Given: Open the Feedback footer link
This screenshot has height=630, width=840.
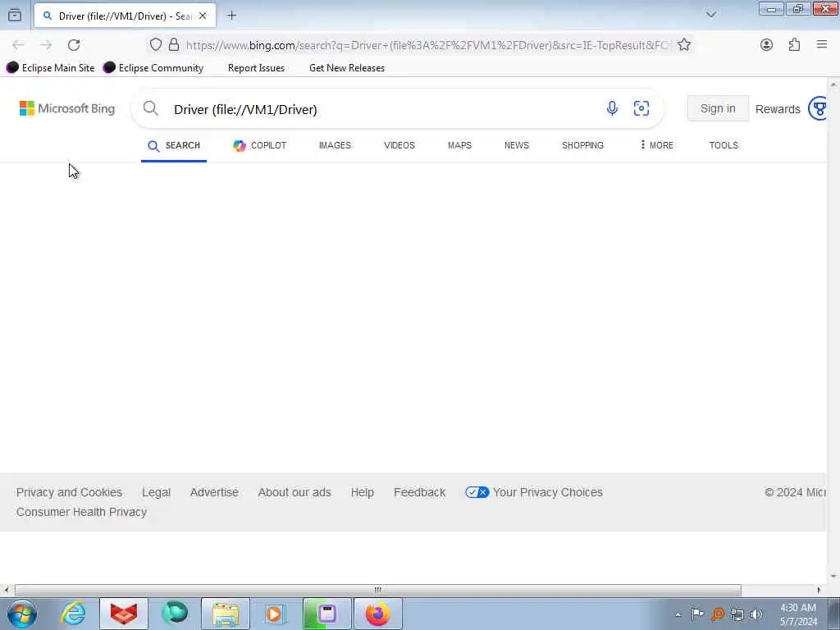Looking at the screenshot, I should (419, 492).
